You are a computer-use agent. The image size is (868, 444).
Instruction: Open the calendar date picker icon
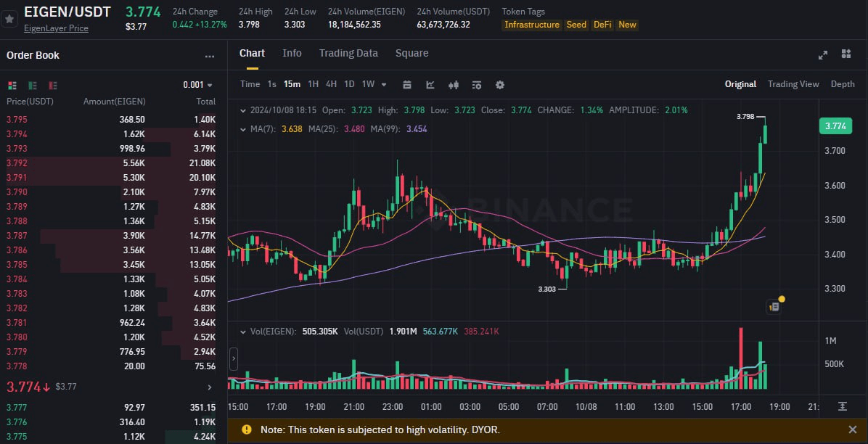tap(407, 85)
